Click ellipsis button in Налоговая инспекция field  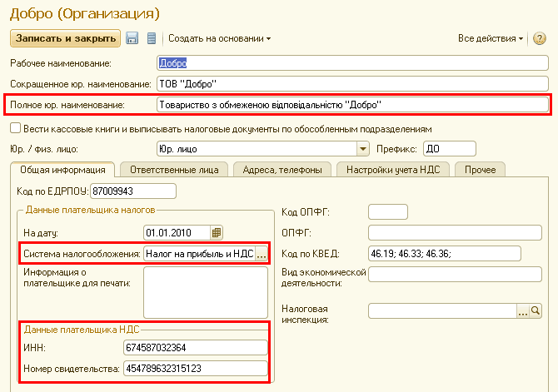click(x=524, y=311)
